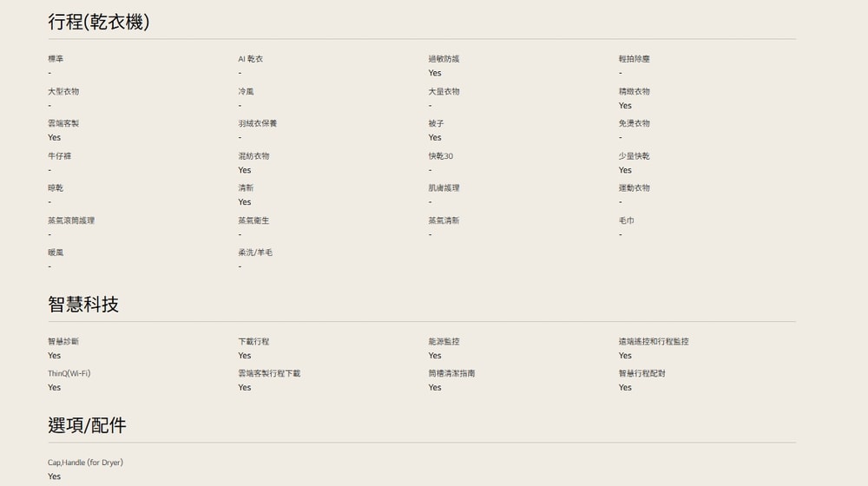Click the 快乾30 label
The height and width of the screenshot is (486, 868).
click(440, 156)
